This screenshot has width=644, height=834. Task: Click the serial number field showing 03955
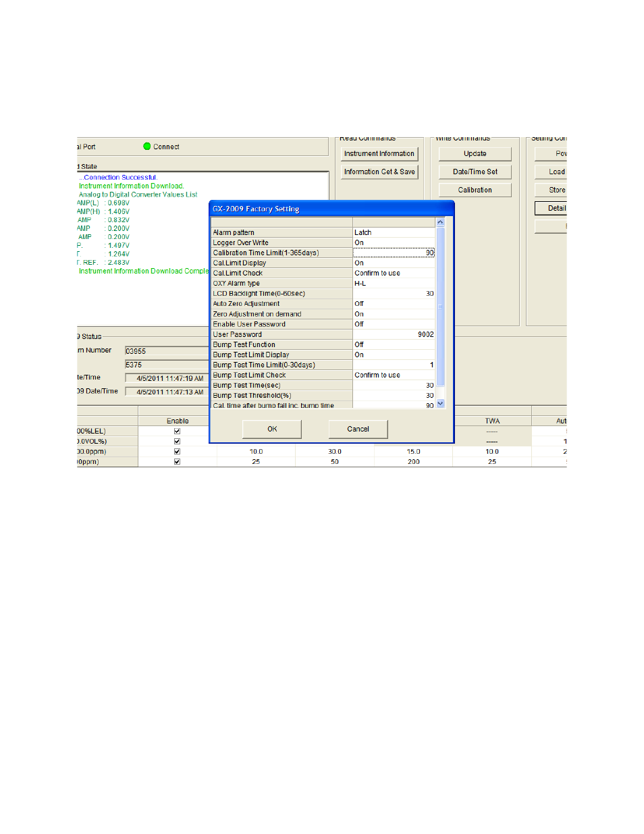pos(167,351)
